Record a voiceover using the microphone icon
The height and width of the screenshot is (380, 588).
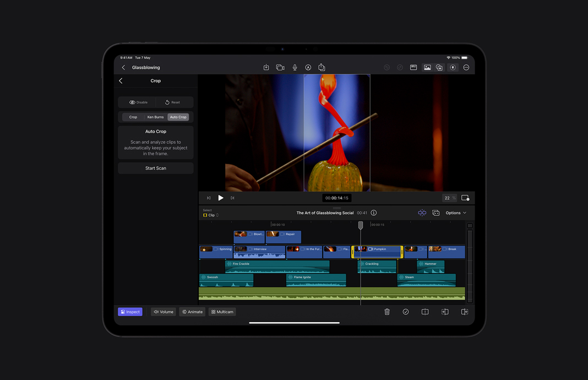pos(295,67)
